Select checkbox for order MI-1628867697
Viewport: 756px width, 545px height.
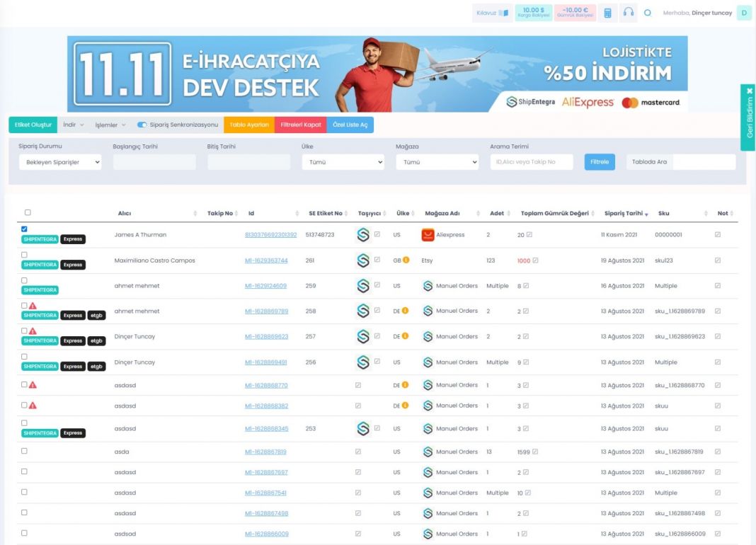point(24,471)
